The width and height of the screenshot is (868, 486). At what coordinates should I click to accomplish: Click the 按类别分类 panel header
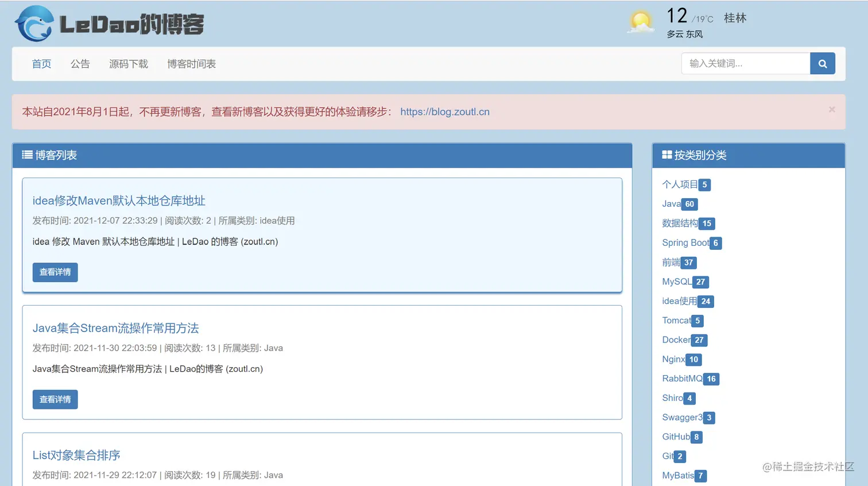point(749,155)
